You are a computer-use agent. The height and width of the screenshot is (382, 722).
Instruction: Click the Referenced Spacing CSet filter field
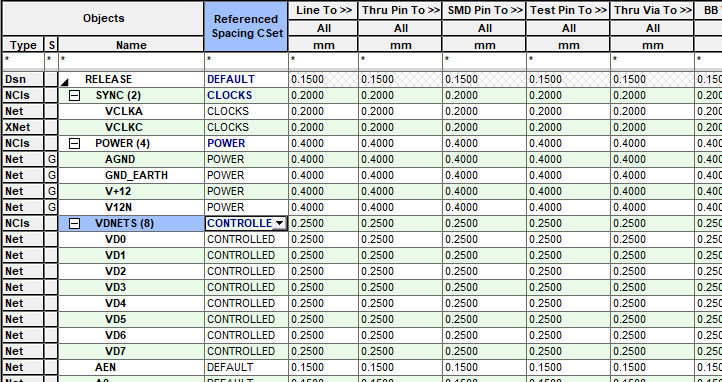click(x=246, y=60)
